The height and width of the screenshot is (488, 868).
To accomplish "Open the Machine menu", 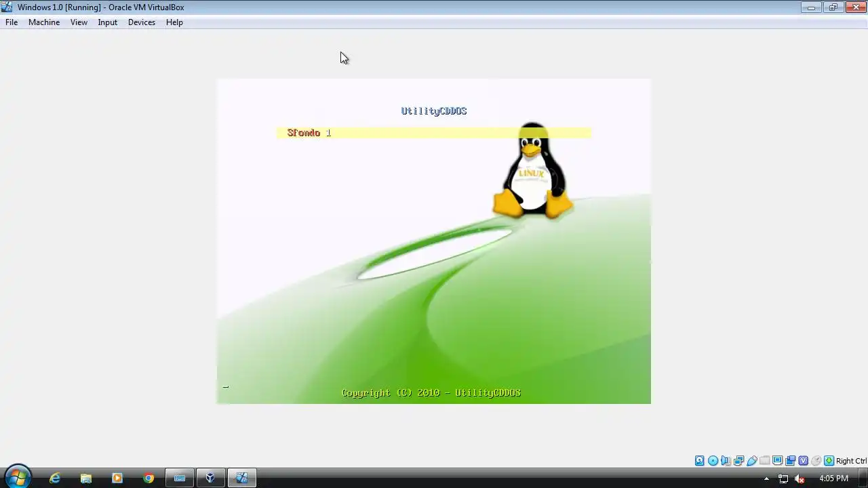I will click(x=44, y=22).
